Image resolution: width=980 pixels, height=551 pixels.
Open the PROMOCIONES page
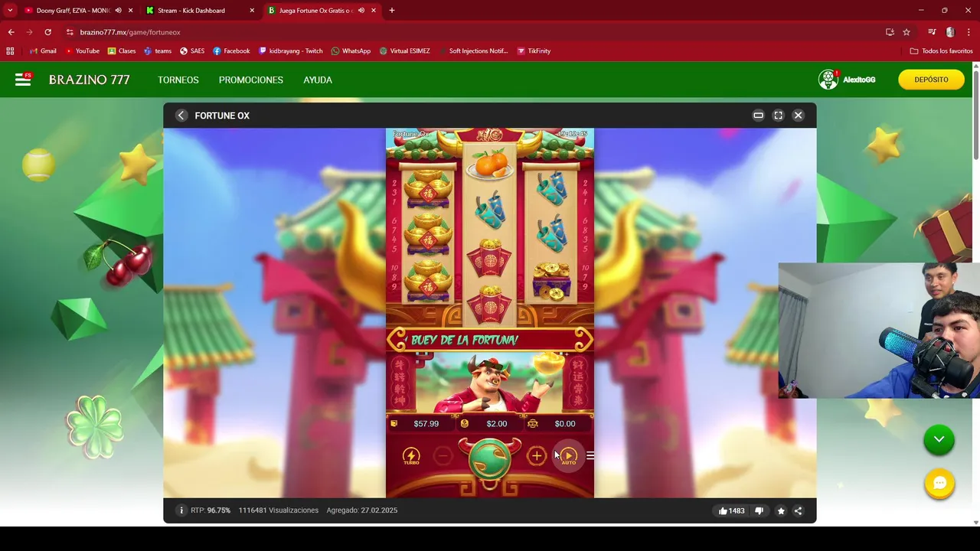251,80
